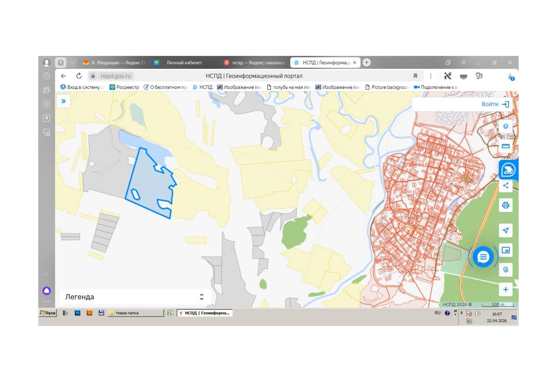Click the nspd.gov.ru address field
The width and height of the screenshot is (555, 392).
(115, 76)
